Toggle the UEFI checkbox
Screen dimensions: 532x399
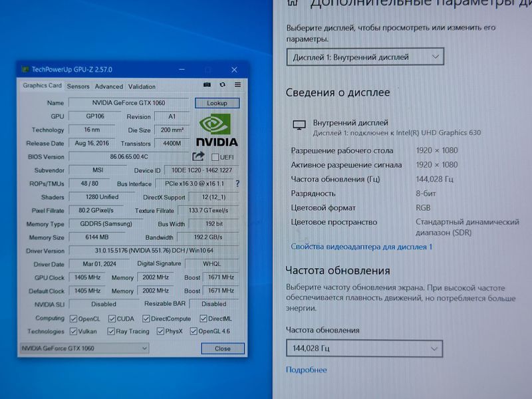click(215, 157)
